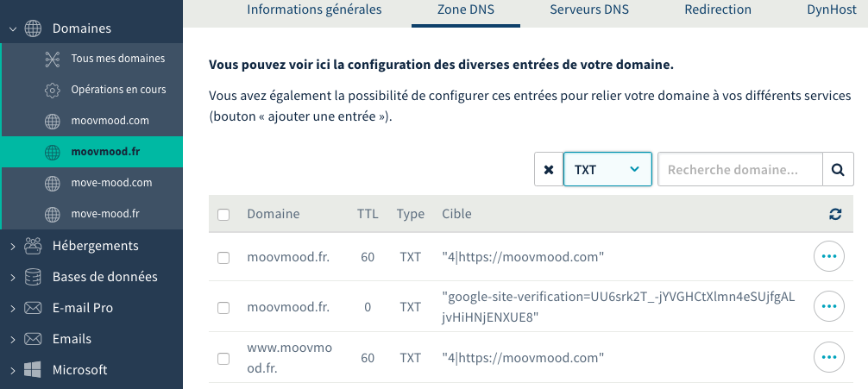Select move-mood.com domain in sidebar
This screenshot has width=868, height=389.
tap(111, 183)
